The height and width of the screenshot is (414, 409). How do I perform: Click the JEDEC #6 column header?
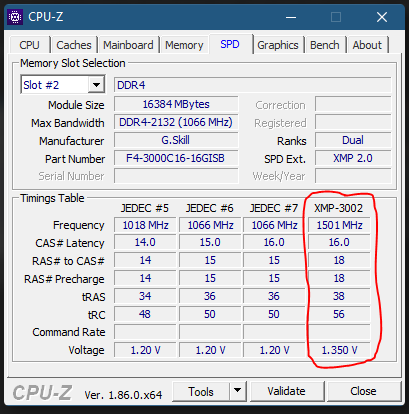coord(210,208)
